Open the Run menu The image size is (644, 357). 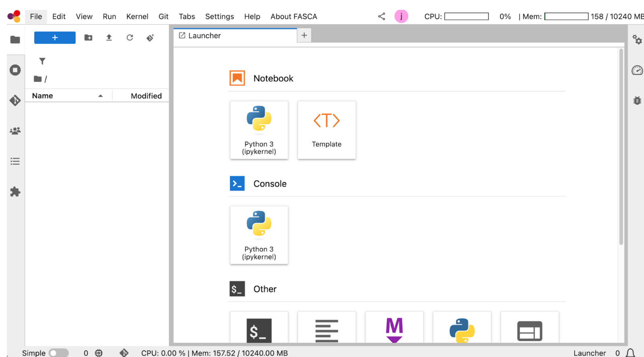pos(109,17)
